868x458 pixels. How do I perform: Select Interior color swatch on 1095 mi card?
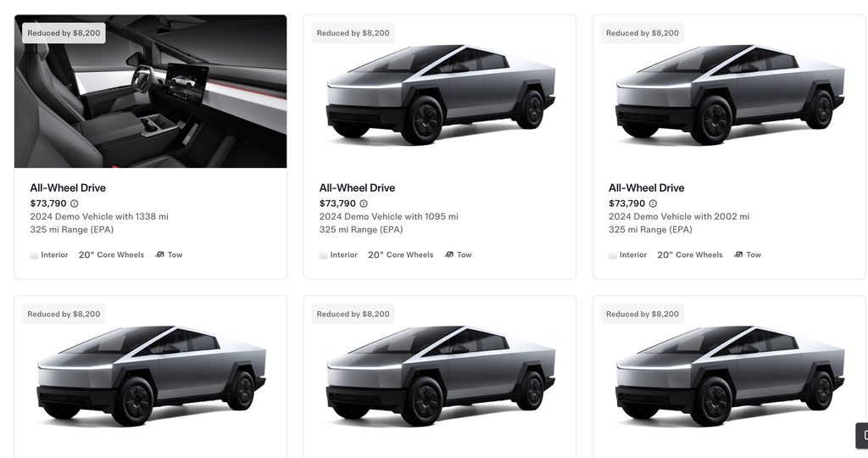click(323, 255)
